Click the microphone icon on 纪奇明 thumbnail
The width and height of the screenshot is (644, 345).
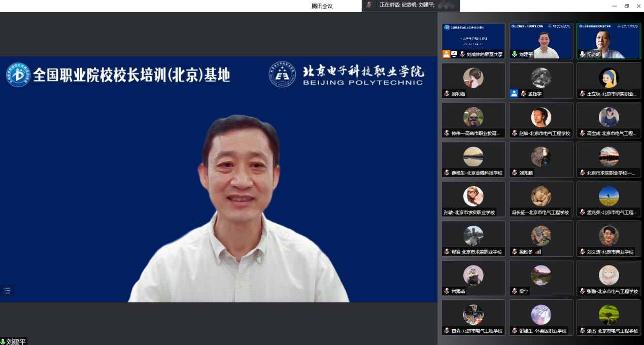pos(582,54)
